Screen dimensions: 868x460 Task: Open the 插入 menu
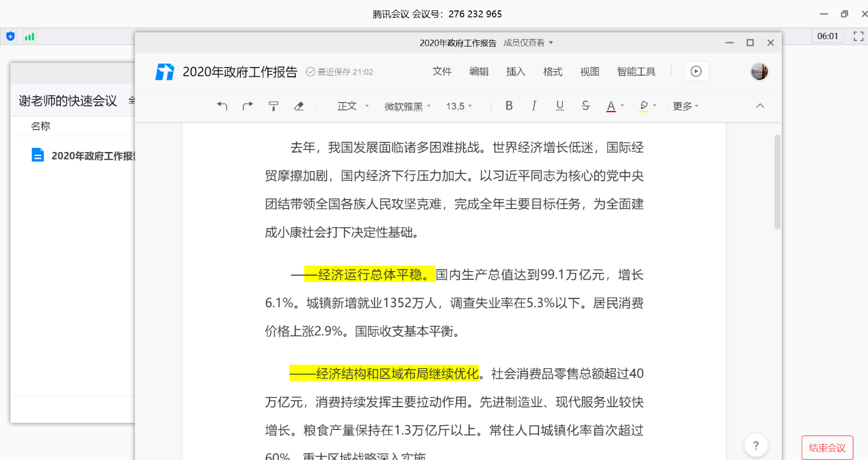[516, 71]
